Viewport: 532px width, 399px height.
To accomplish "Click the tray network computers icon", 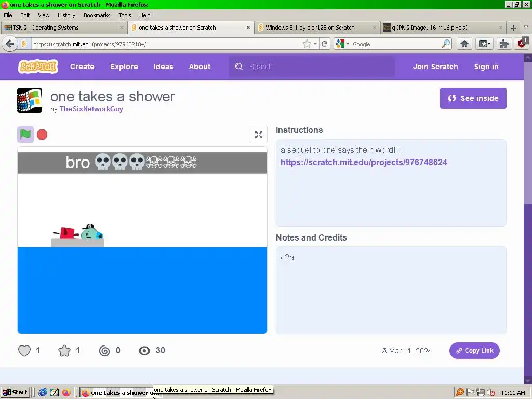I will [481, 393].
